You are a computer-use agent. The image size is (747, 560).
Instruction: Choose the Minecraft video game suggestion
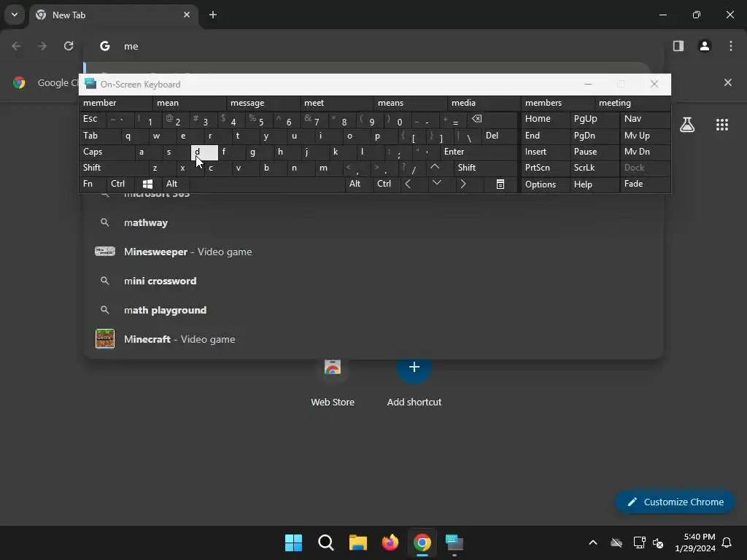point(373,339)
